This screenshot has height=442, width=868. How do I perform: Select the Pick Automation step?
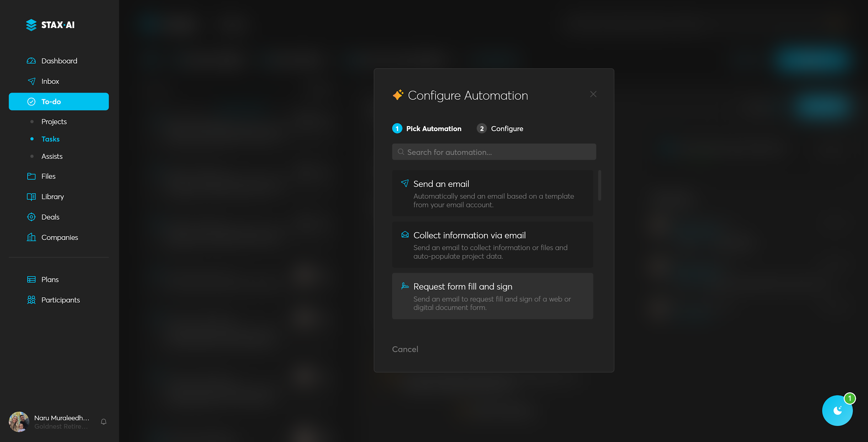pyautogui.click(x=427, y=129)
